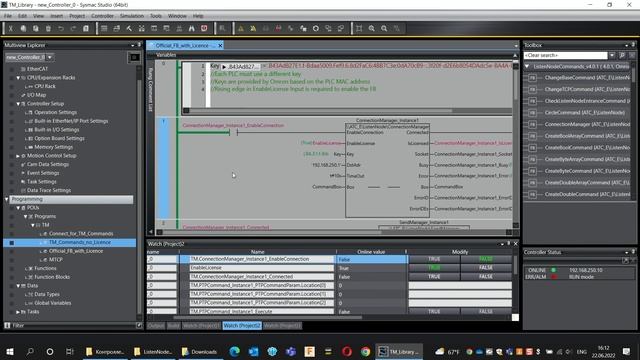This screenshot has width=640, height=360.
Task: Open the File menu
Action: (x=8, y=16)
